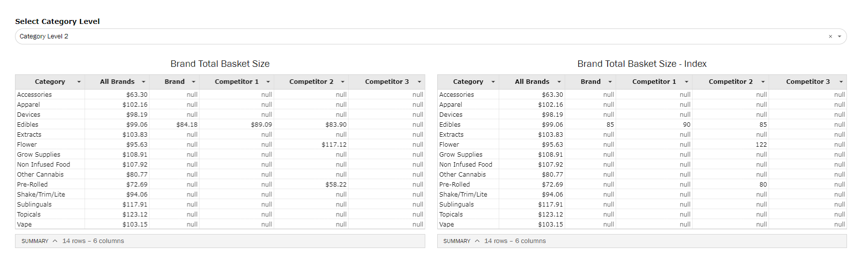Open Brand column filter arrow in left table
Screen dimensions: 868x257
pyautogui.click(x=193, y=82)
